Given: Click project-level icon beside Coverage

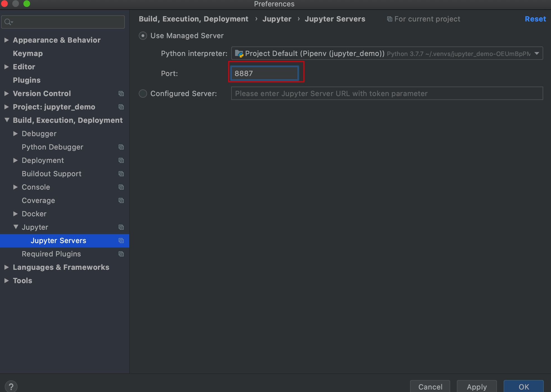Looking at the screenshot, I should 121,200.
